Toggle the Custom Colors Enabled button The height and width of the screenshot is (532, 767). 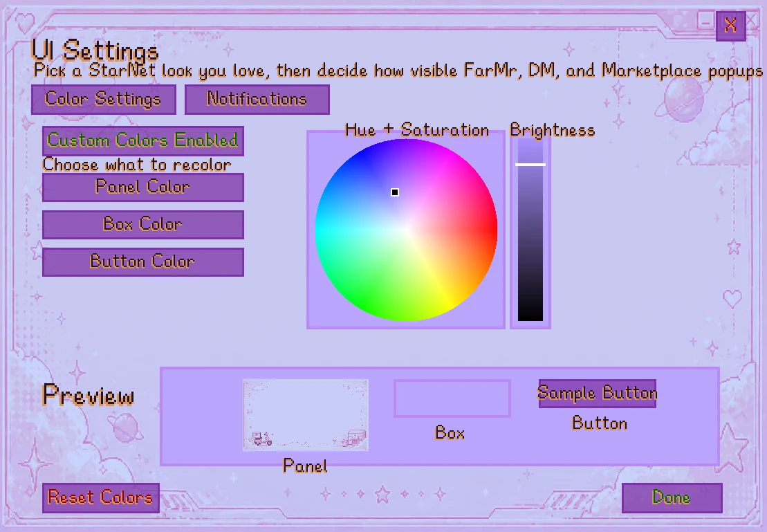coord(143,141)
